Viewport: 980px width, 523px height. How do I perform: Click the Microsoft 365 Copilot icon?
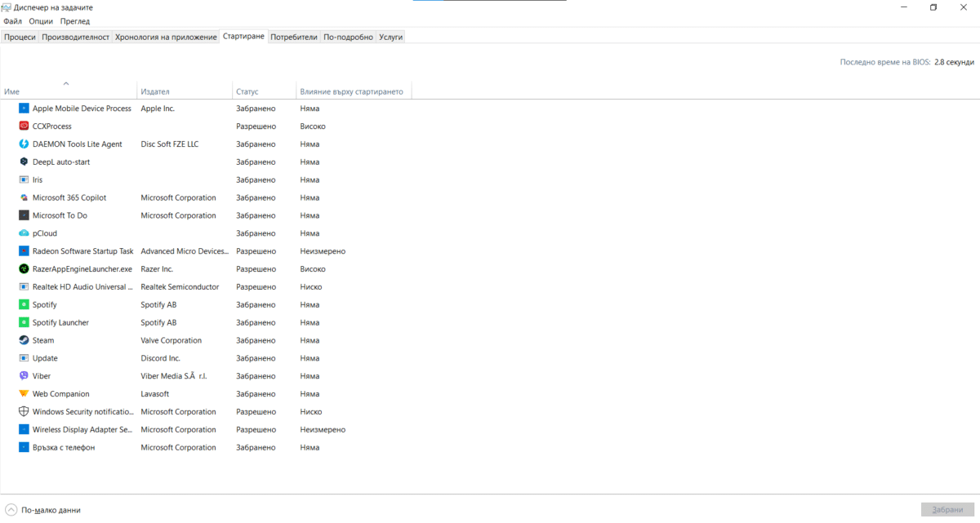(24, 197)
